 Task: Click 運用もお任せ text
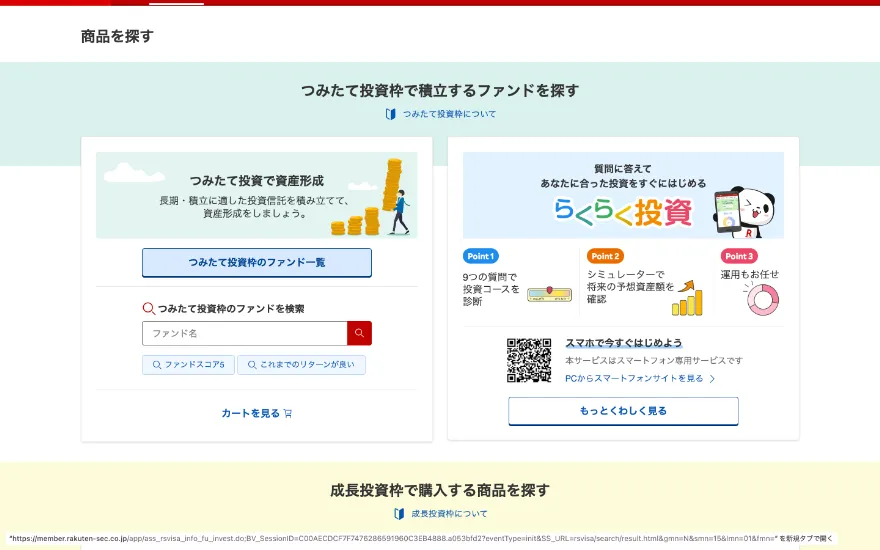pos(750,274)
